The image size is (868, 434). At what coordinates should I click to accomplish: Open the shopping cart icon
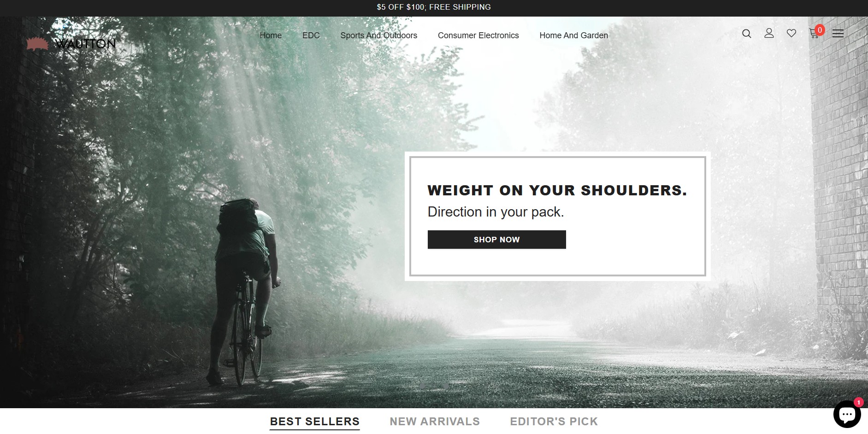tap(814, 33)
